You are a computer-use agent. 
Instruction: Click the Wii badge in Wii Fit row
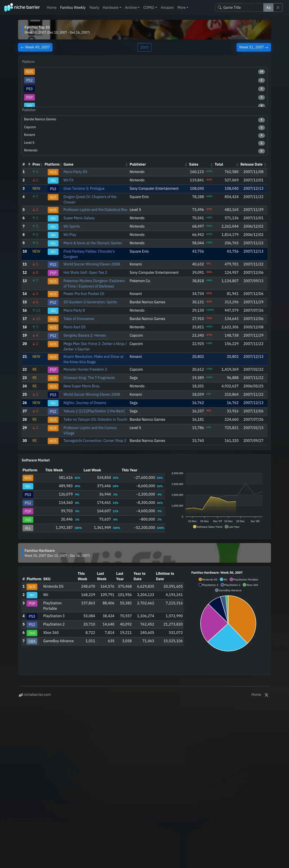(x=53, y=181)
